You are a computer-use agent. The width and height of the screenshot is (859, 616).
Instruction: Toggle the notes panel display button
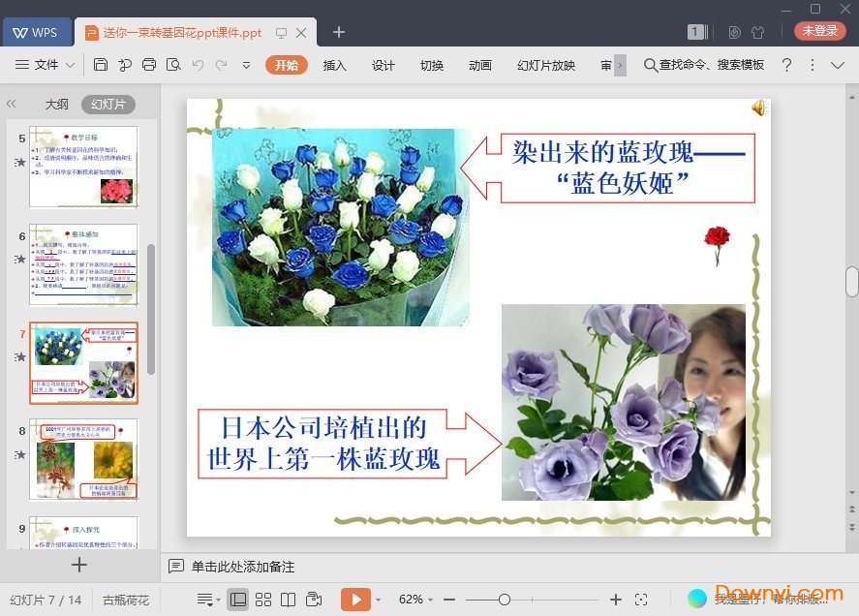(x=204, y=600)
